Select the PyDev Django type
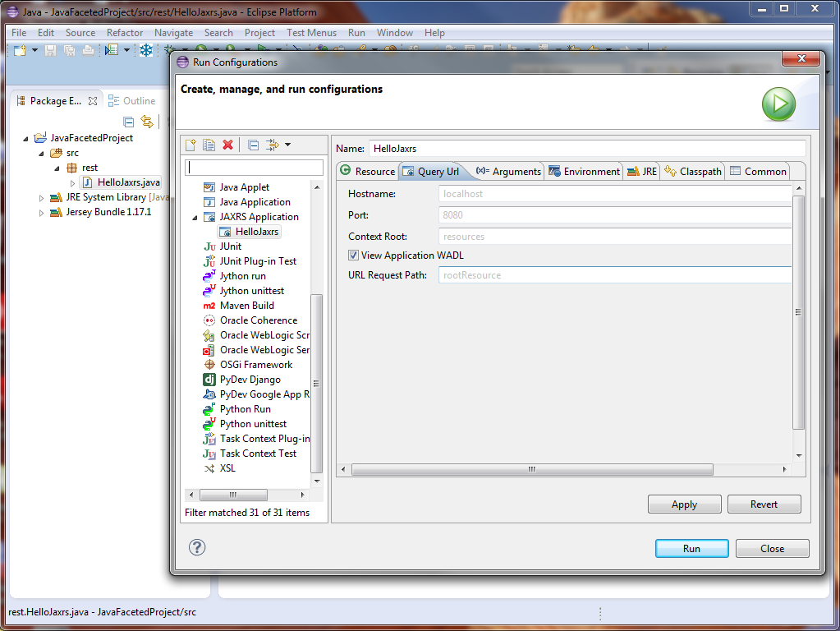840x631 pixels. coord(250,380)
